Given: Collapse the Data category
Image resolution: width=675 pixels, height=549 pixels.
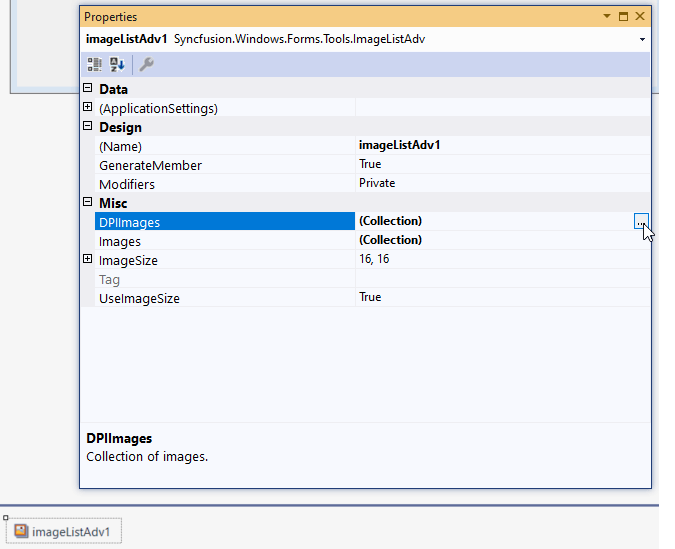Looking at the screenshot, I should point(87,88).
